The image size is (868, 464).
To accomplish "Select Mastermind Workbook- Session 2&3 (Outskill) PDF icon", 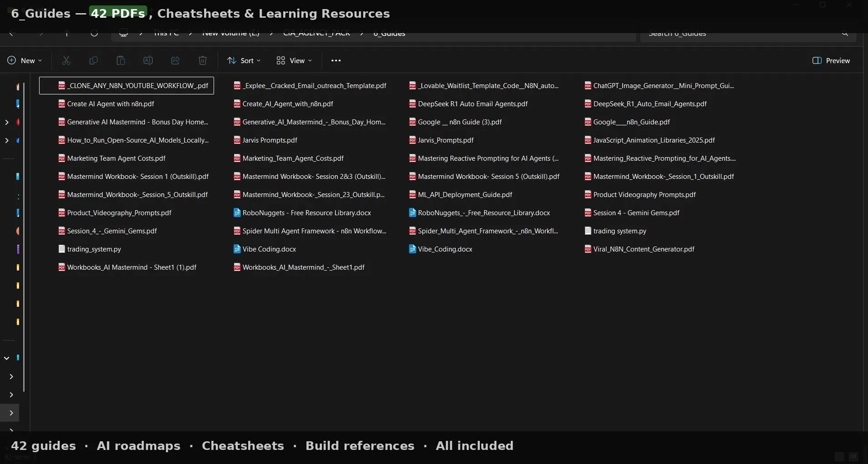I will (x=237, y=176).
